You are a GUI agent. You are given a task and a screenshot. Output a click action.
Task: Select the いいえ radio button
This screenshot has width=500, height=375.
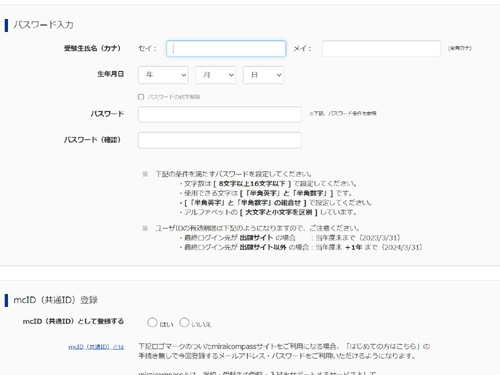pyautogui.click(x=184, y=322)
